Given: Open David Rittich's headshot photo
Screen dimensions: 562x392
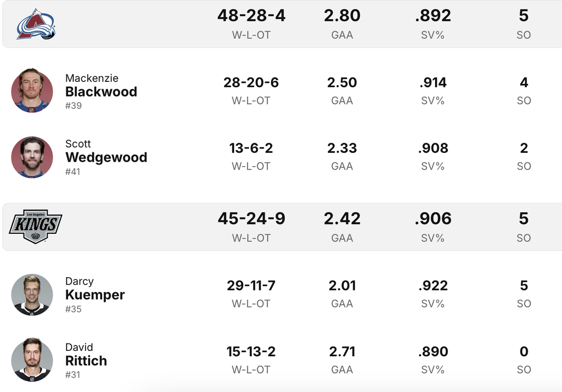Looking at the screenshot, I should 32,360.
